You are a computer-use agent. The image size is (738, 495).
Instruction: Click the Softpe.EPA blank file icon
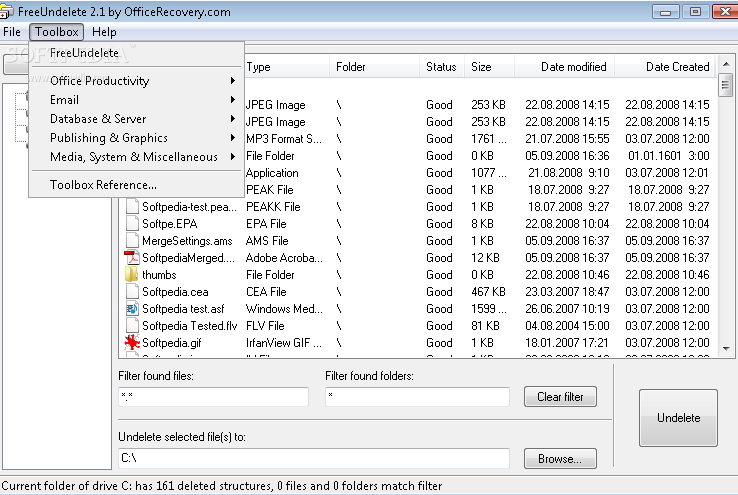tap(132, 224)
